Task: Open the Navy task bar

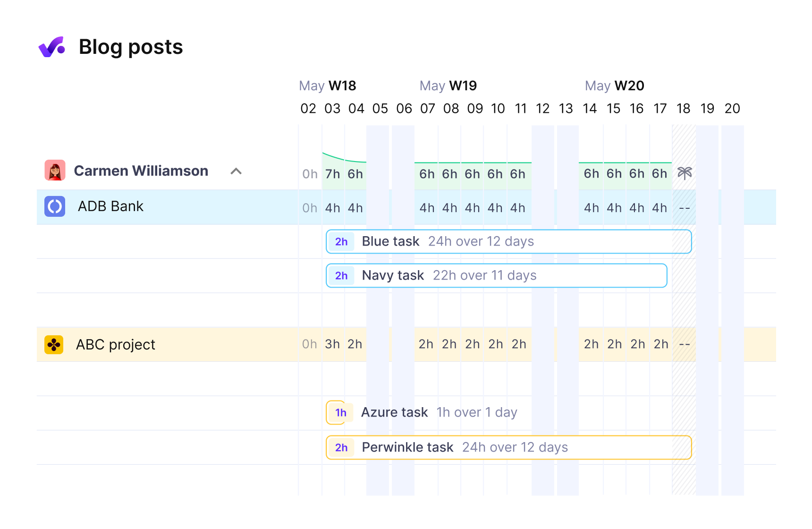Action: tap(497, 276)
